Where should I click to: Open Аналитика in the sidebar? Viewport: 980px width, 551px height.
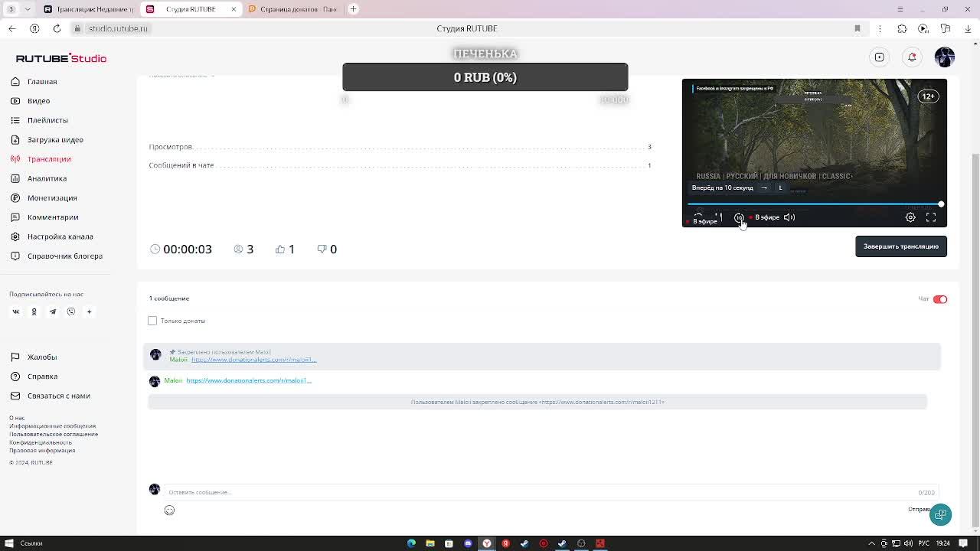coord(38,178)
